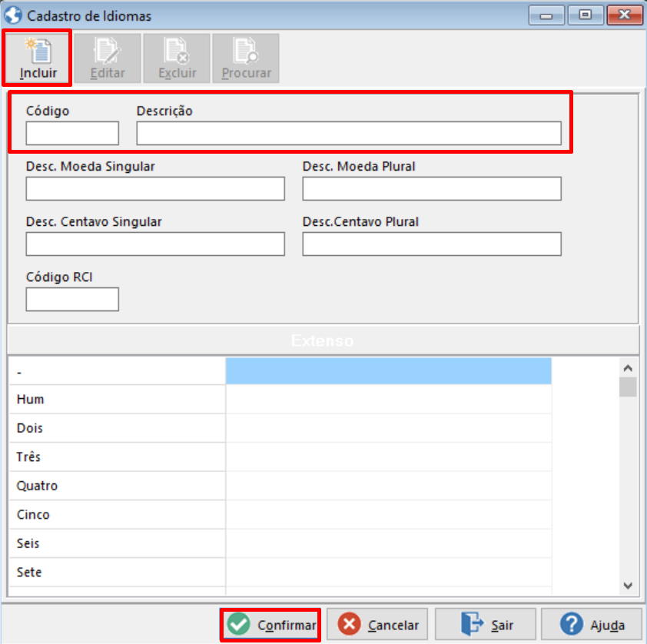Click the globe icon in title bar

tap(13, 15)
